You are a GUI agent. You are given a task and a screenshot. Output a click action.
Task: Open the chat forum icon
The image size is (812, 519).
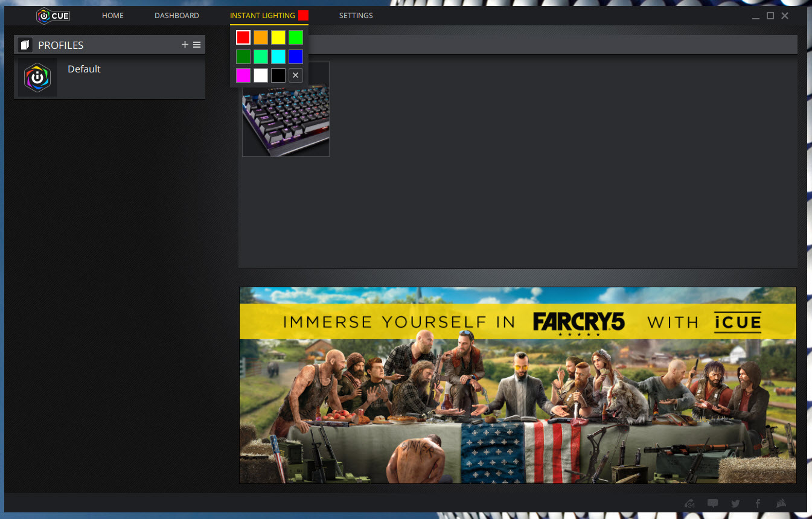[712, 503]
